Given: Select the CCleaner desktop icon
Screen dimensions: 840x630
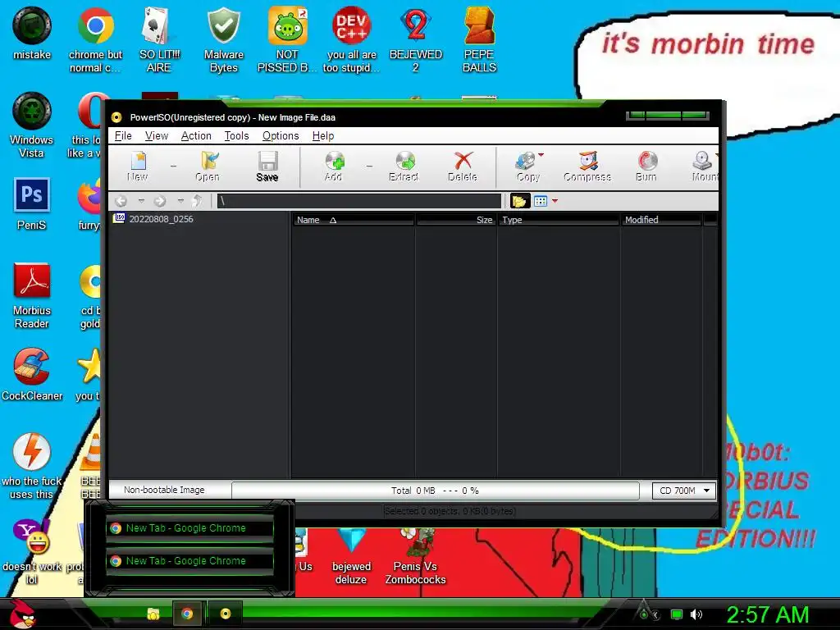Looking at the screenshot, I should pos(32,374).
